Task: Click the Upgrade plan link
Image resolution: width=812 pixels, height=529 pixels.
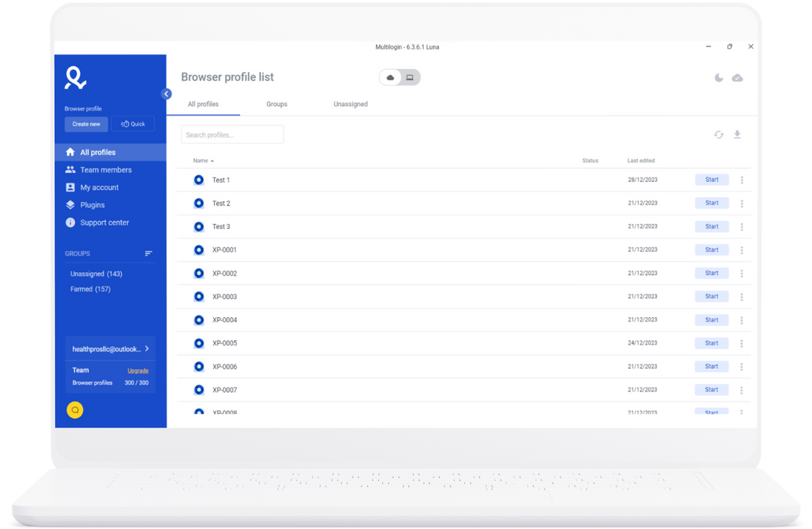Action: coord(138,370)
